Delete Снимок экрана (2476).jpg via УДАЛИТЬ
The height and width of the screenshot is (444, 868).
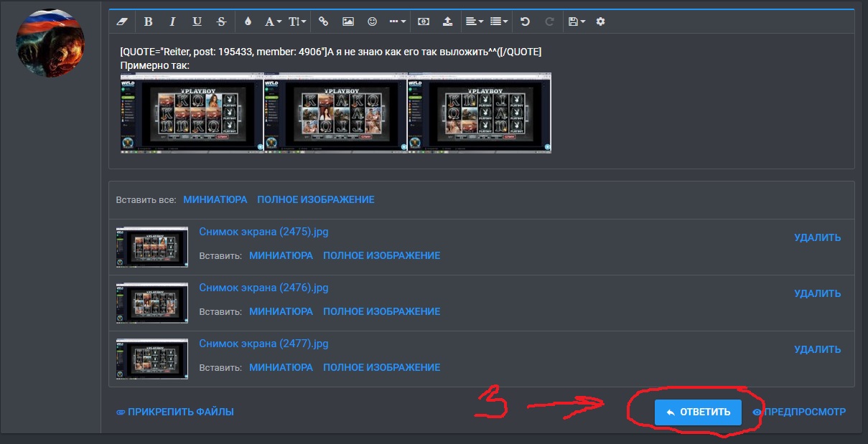click(817, 293)
